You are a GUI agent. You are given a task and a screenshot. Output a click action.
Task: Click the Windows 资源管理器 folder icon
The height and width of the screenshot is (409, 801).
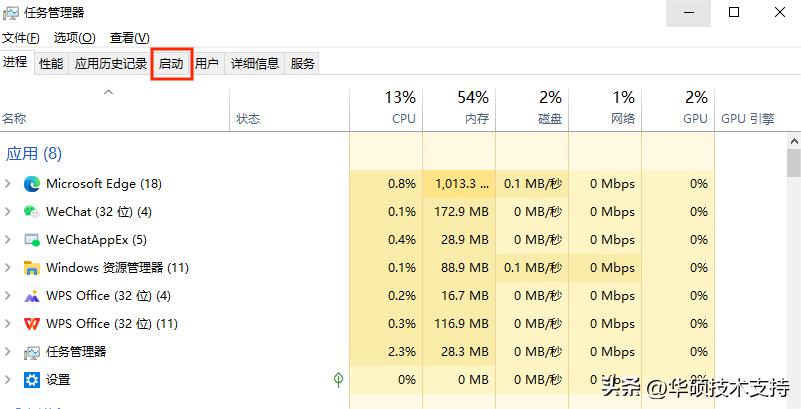[31, 268]
